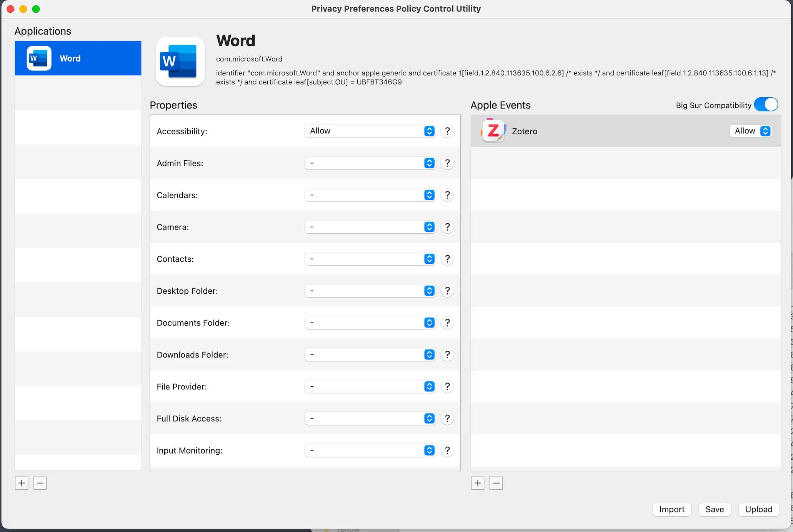The image size is (793, 532).
Task: Open help for Admin Files property
Action: point(447,163)
